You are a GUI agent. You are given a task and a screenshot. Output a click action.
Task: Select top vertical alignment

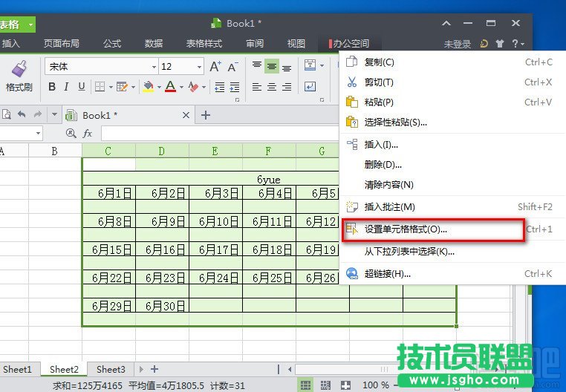[x=257, y=66]
